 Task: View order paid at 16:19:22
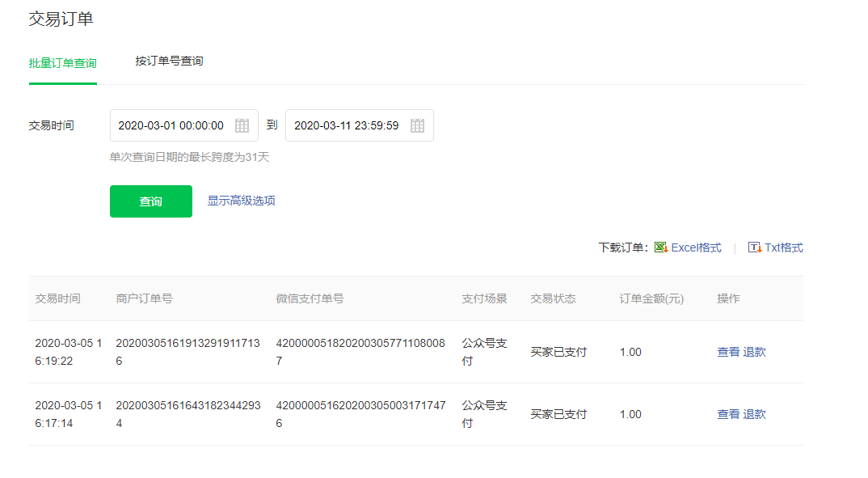[728, 352]
